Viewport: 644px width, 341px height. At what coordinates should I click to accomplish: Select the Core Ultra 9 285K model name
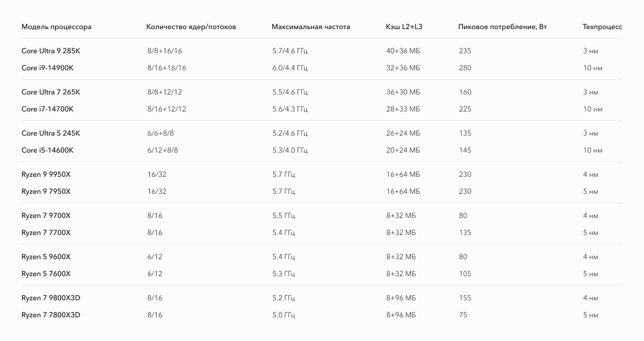coord(51,52)
